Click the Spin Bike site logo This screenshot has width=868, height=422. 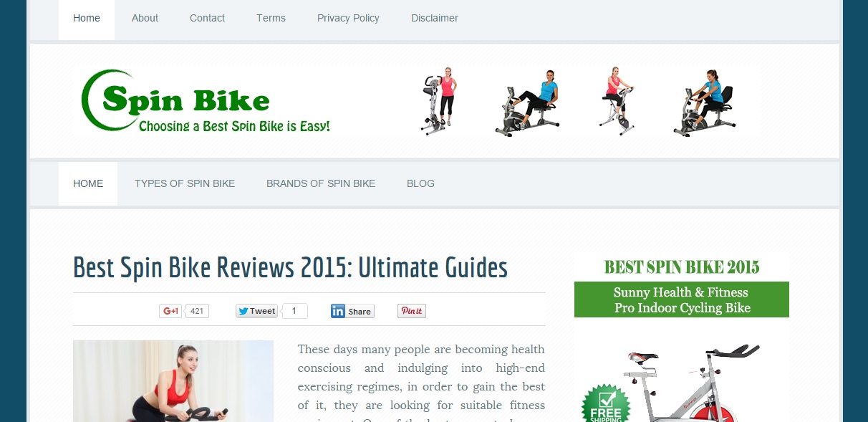pyautogui.click(x=205, y=101)
